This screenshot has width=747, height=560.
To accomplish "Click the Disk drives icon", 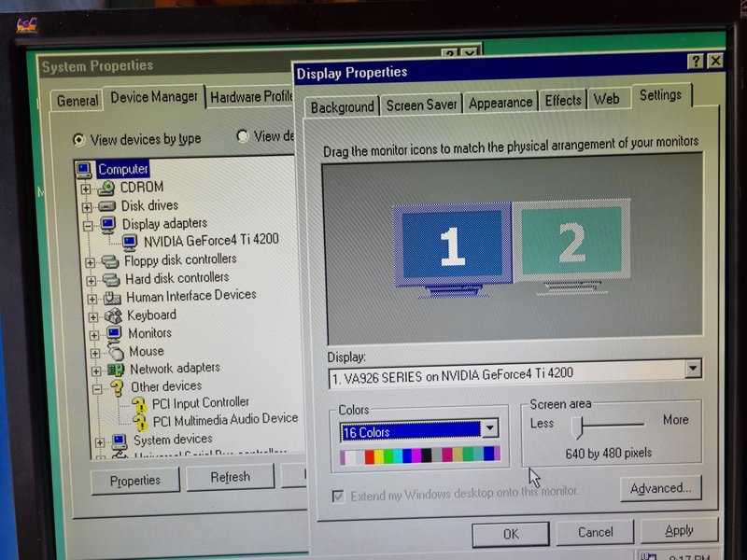I will [x=106, y=206].
